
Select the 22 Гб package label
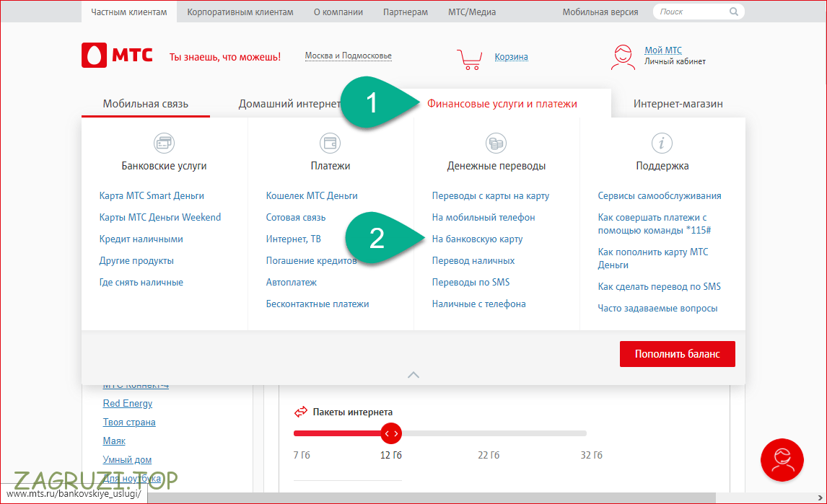(489, 455)
